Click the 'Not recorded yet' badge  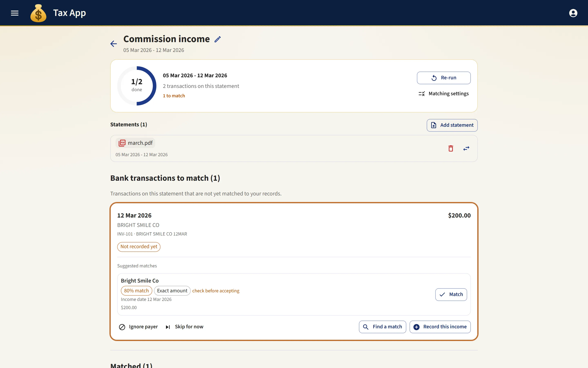tap(139, 247)
